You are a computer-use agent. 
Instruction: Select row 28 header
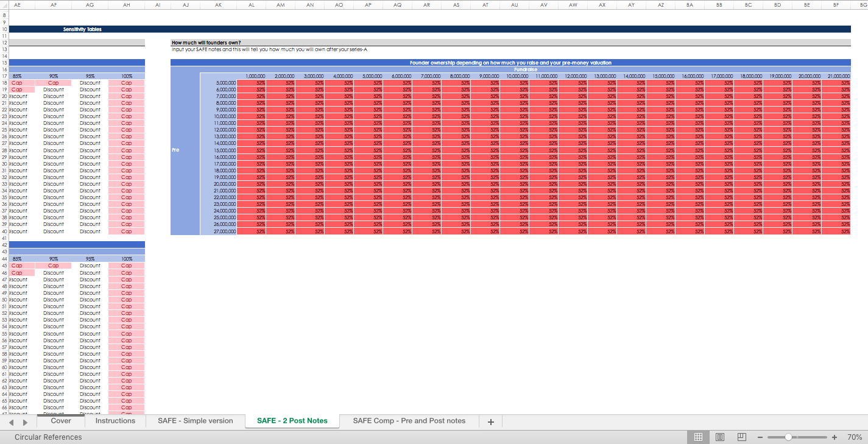tap(5, 150)
